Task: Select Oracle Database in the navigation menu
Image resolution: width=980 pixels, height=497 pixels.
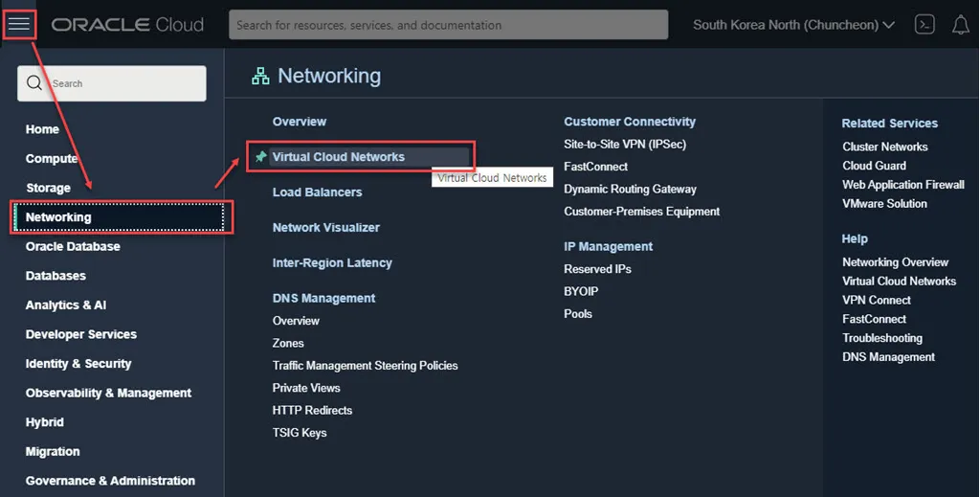Action: click(x=73, y=246)
